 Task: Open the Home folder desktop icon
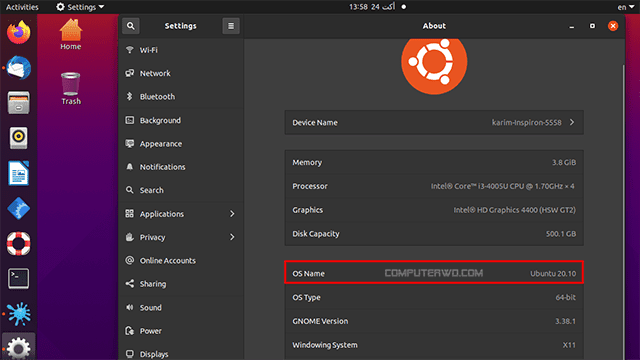[x=71, y=35]
